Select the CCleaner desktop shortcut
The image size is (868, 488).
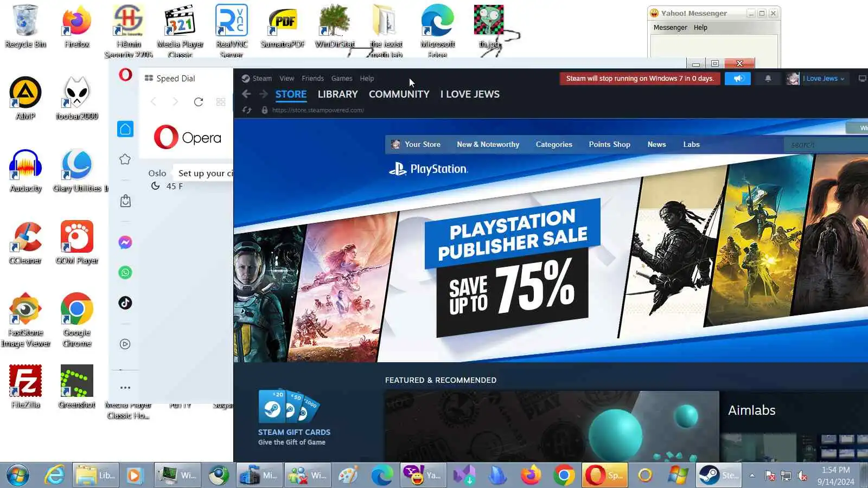coord(25,243)
